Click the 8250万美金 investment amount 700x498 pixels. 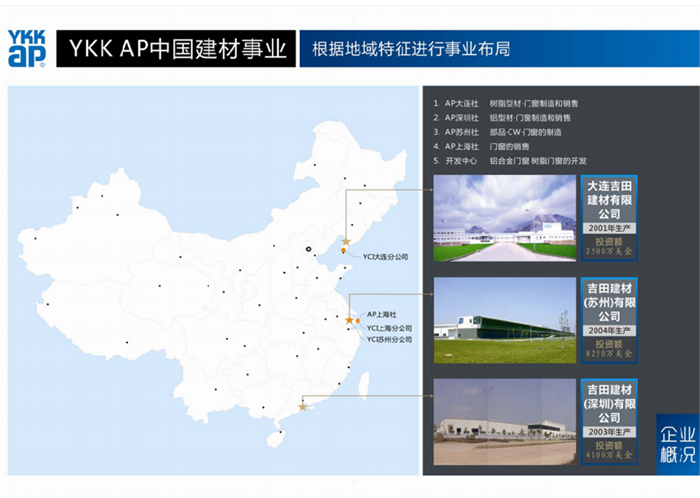[x=609, y=353]
